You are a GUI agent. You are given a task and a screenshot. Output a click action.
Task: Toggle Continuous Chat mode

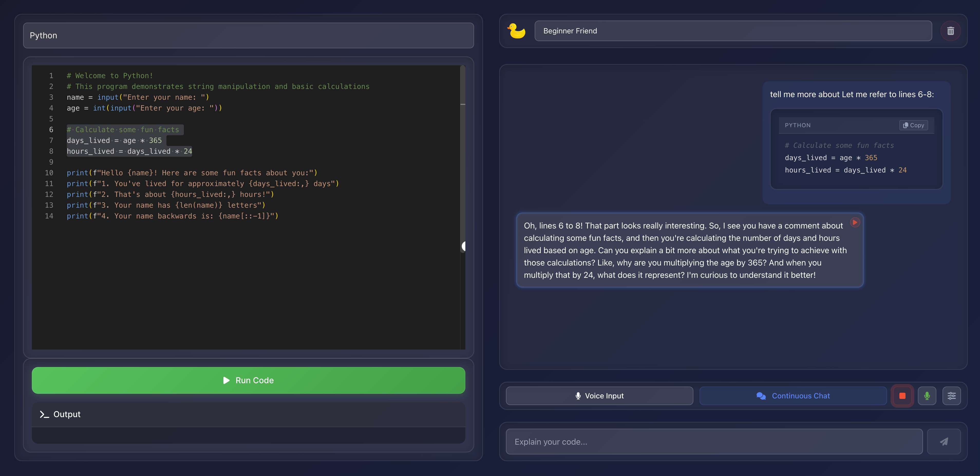coord(793,396)
